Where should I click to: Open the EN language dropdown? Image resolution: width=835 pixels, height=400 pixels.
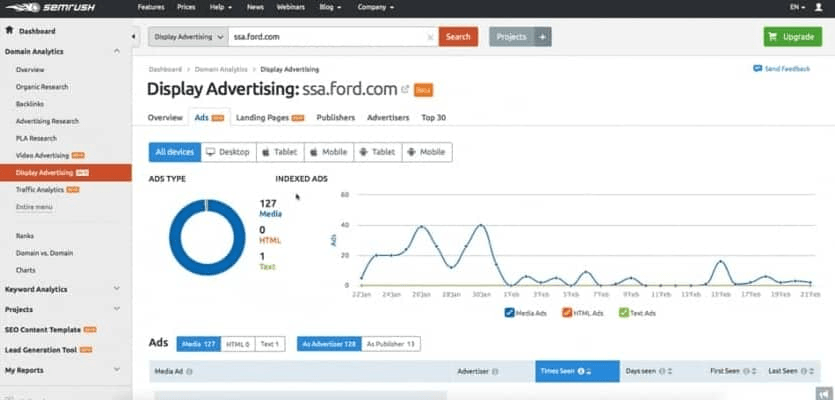click(x=797, y=7)
